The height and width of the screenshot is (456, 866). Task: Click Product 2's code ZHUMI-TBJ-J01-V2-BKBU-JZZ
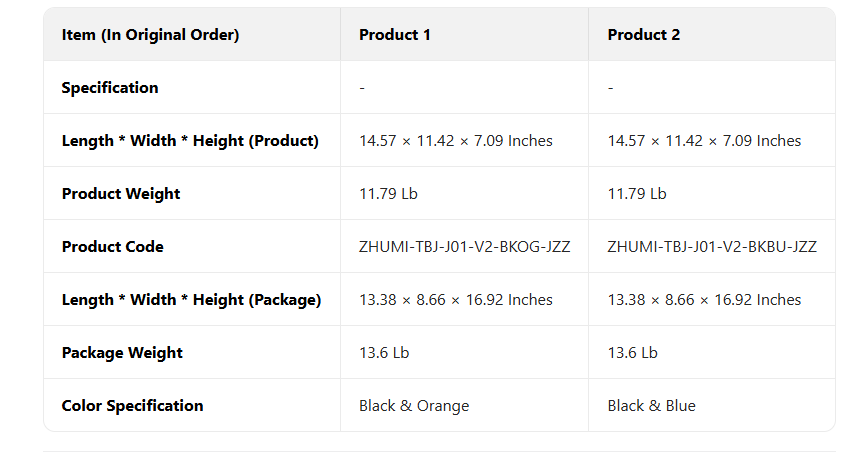click(x=712, y=247)
